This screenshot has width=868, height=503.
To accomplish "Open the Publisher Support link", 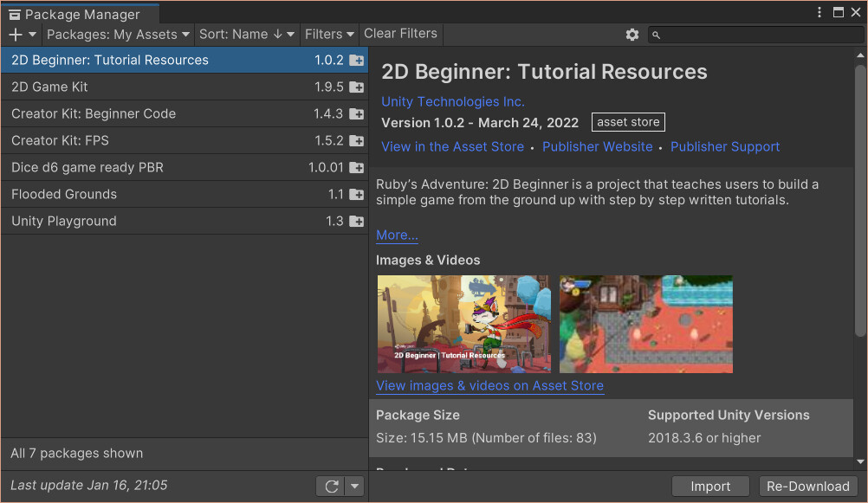I will [724, 146].
